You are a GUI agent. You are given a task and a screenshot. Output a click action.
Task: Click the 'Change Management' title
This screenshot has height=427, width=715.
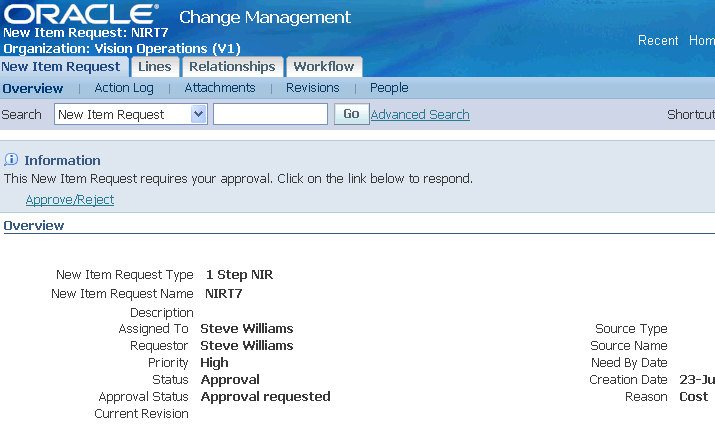[x=265, y=17]
